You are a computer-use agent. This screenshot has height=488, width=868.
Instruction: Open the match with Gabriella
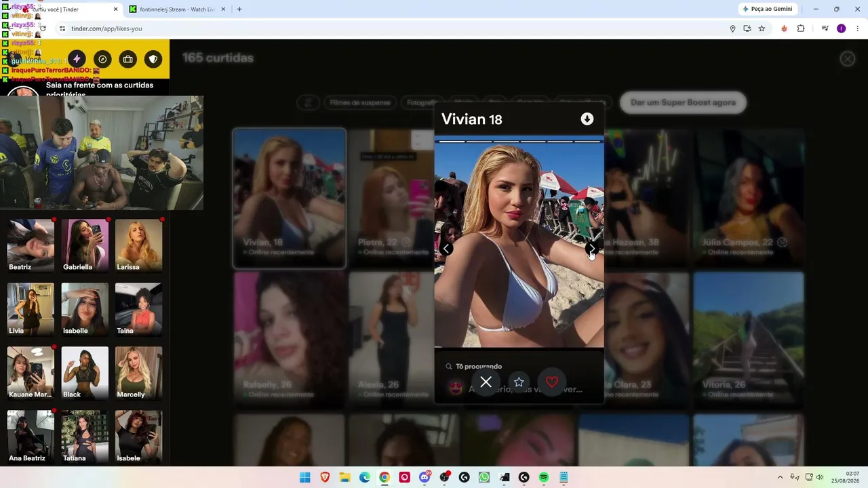[85, 245]
